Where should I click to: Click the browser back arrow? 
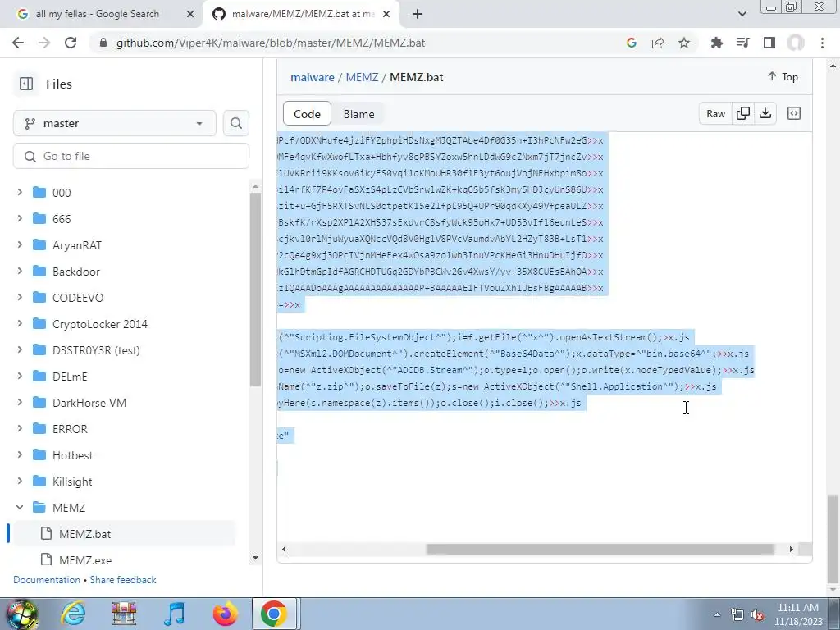click(x=18, y=43)
